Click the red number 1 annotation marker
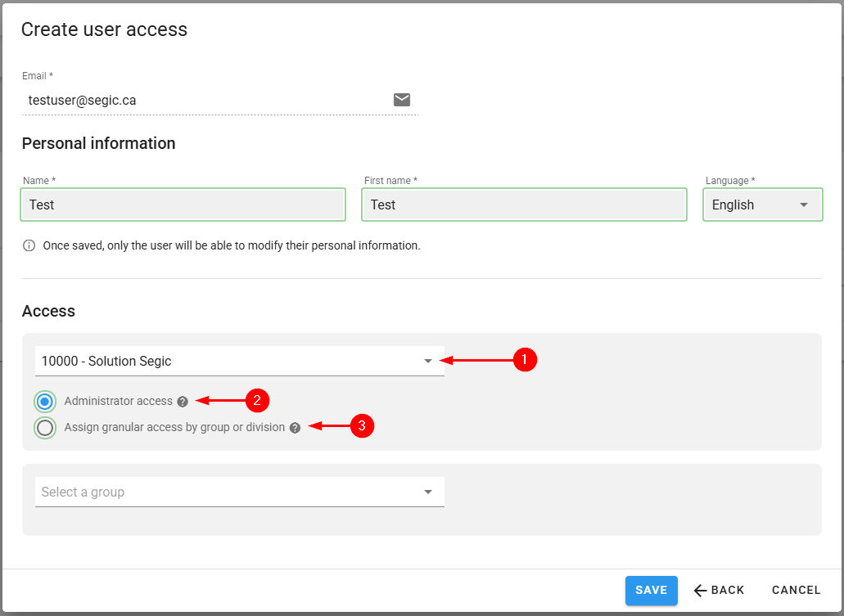This screenshot has width=844, height=616. [525, 359]
